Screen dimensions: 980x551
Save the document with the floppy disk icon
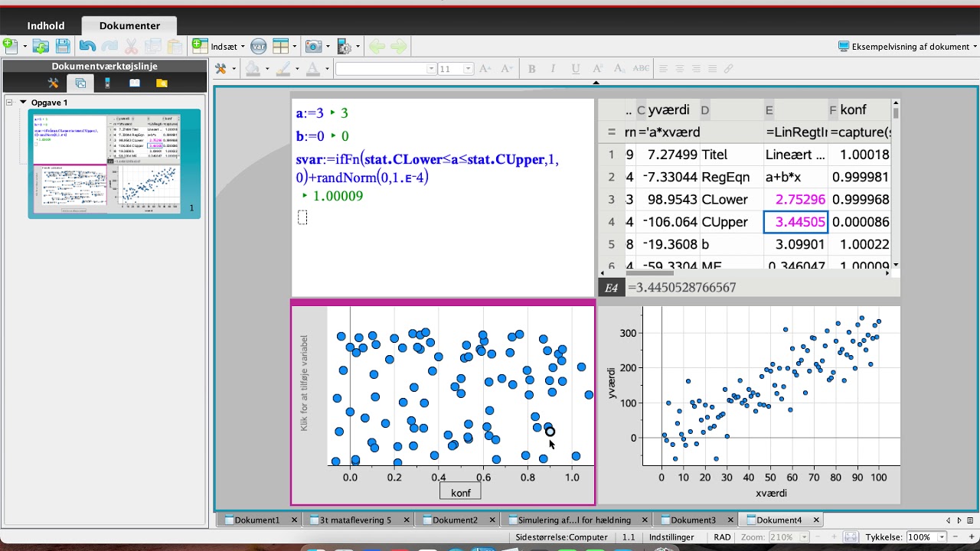point(63,46)
